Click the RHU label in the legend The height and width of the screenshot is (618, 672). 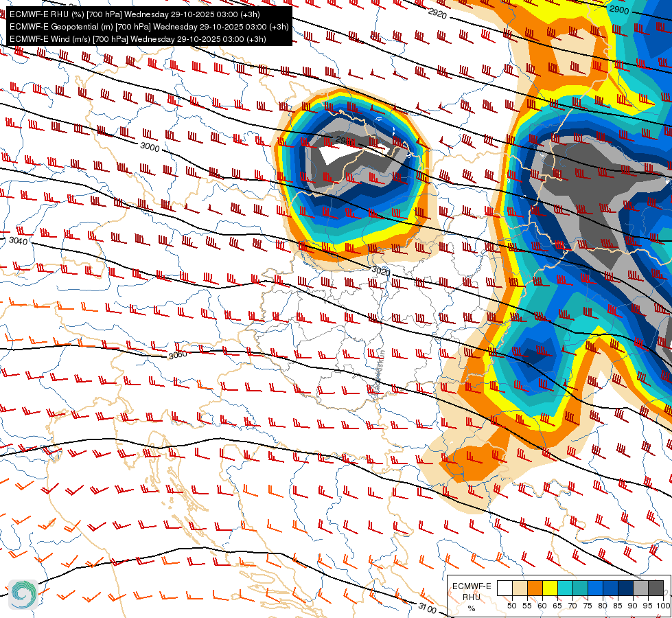pos(472,597)
